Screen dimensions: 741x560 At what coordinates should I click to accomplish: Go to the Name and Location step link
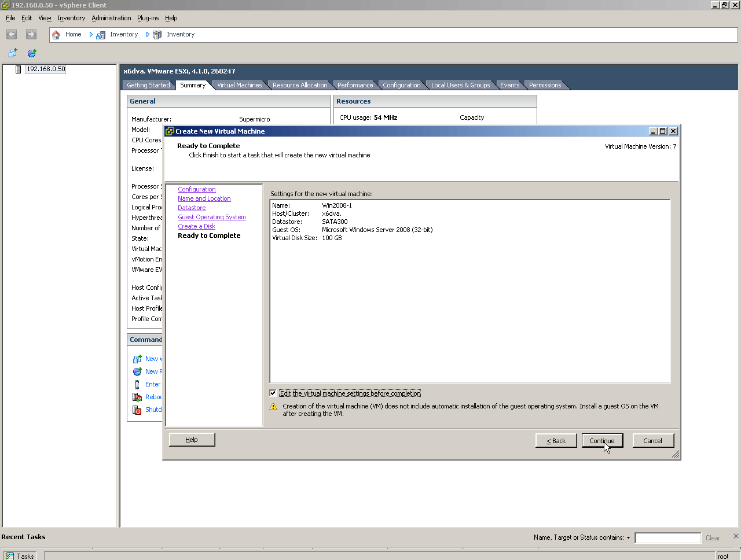(x=204, y=199)
